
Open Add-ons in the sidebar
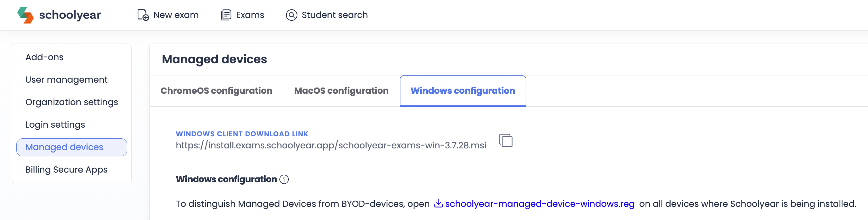click(x=45, y=57)
